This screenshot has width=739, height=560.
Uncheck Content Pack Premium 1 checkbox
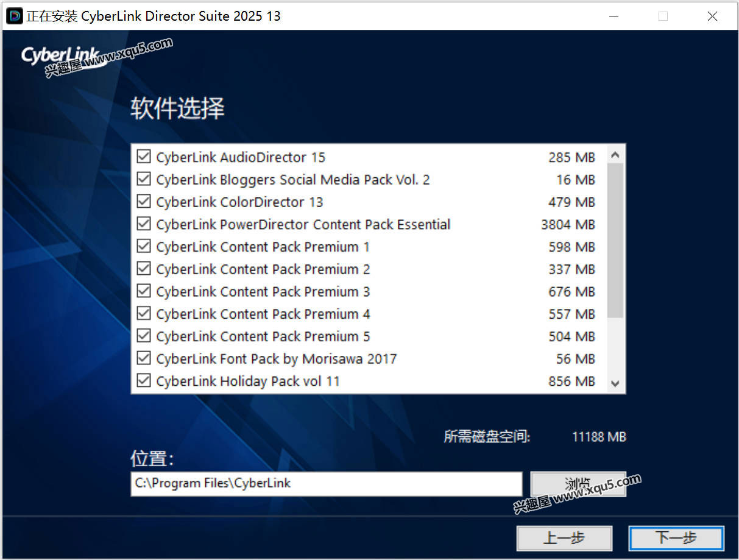point(144,246)
